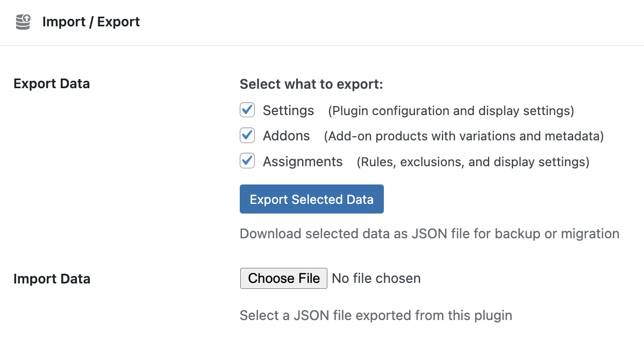Viewport: 644px width, 341px height.
Task: Disable the Assignments export checkbox
Action: point(247,161)
